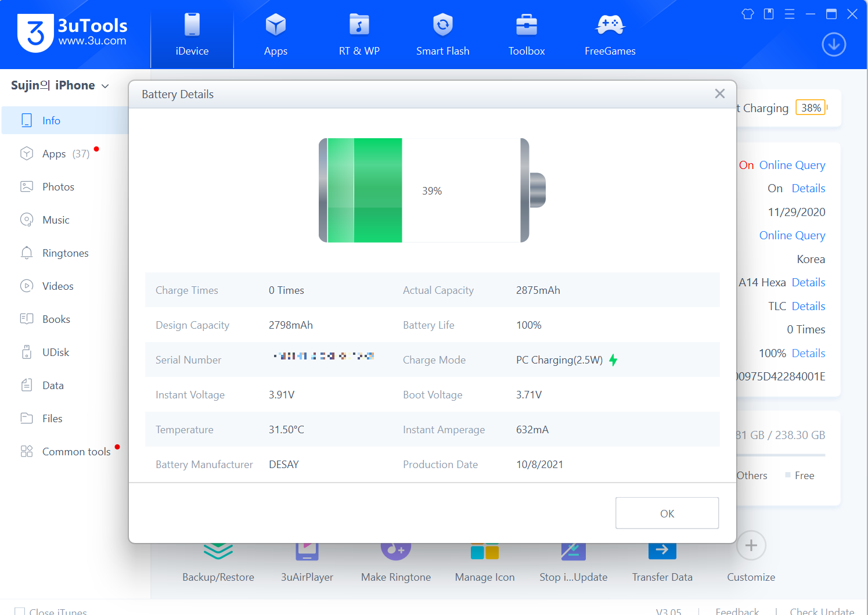Click the PC Charging(2.5W) text

[560, 360]
